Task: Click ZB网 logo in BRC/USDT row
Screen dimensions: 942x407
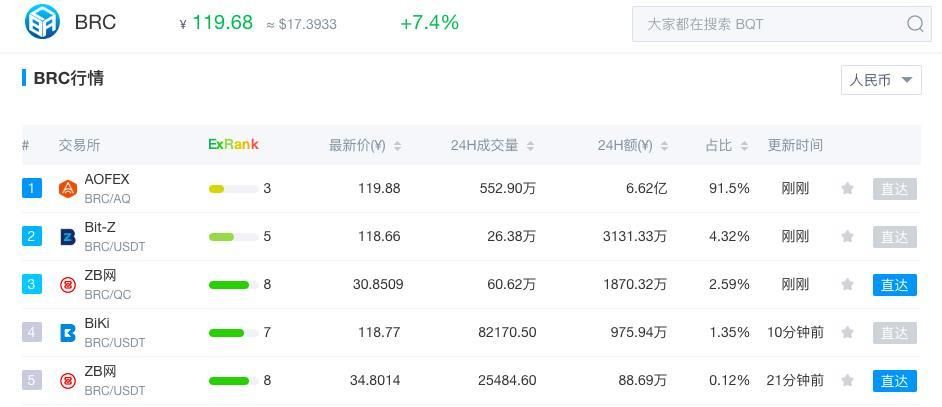Action: coord(68,381)
